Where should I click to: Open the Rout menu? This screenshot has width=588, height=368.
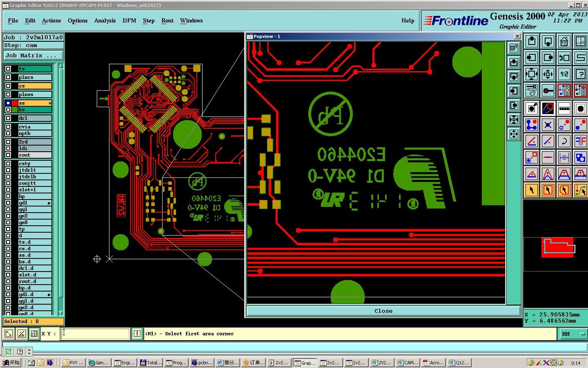tap(167, 20)
